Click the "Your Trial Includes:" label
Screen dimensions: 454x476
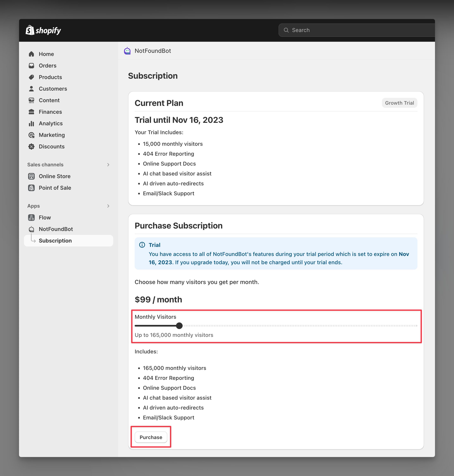(x=159, y=132)
